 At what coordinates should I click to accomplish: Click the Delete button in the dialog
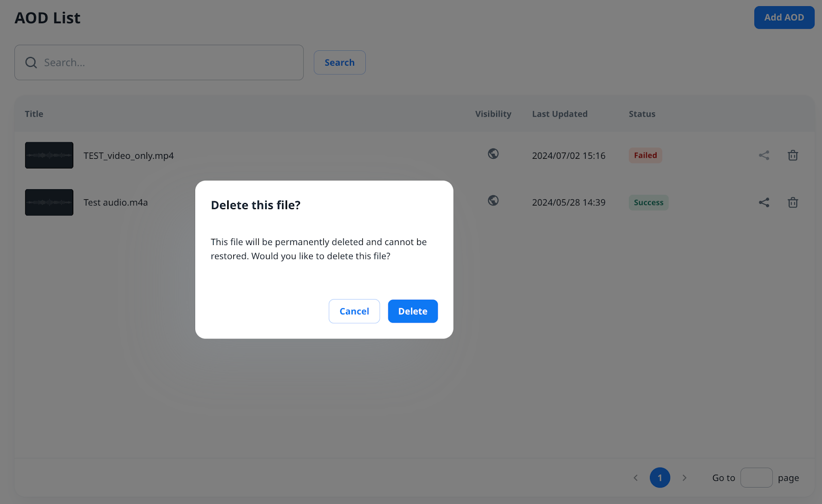tap(413, 311)
